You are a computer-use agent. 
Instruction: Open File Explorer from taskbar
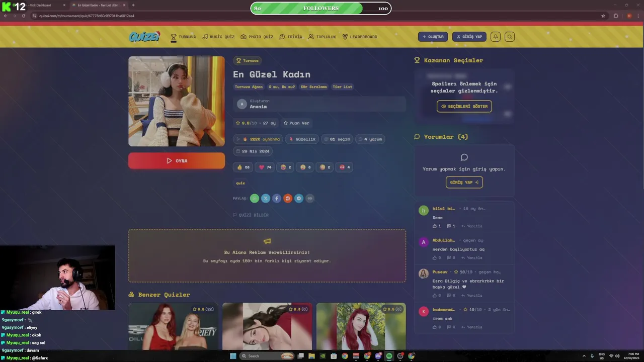tap(311, 356)
